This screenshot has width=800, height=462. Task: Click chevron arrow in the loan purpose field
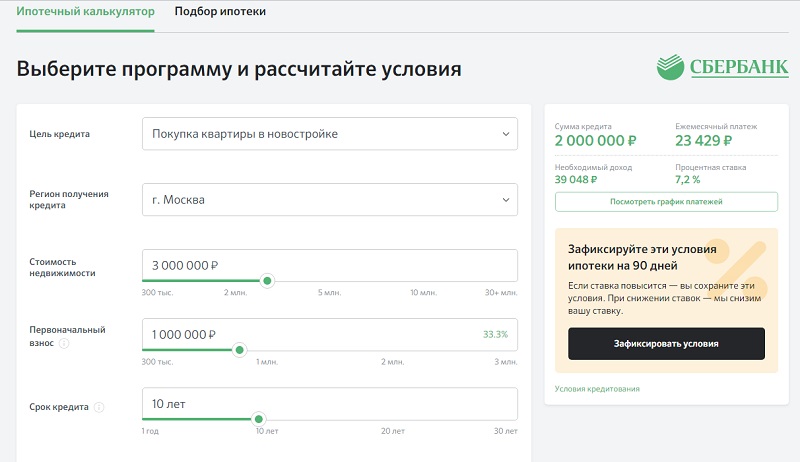(505, 134)
